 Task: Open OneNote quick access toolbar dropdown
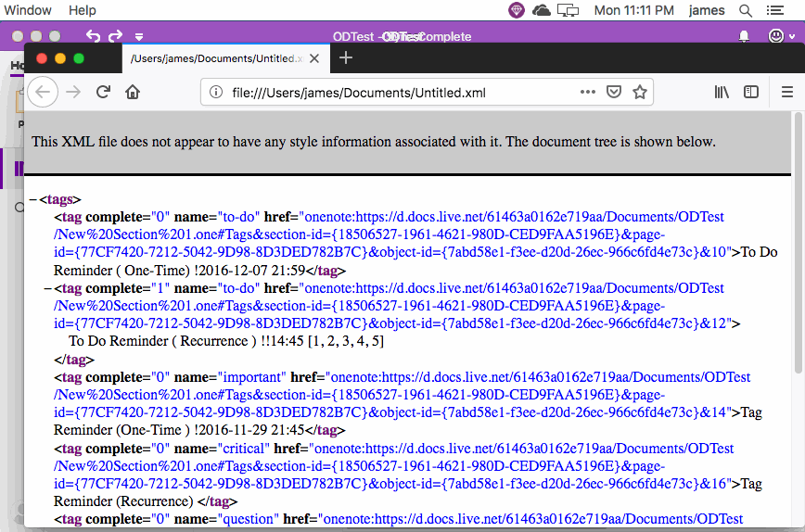139,37
